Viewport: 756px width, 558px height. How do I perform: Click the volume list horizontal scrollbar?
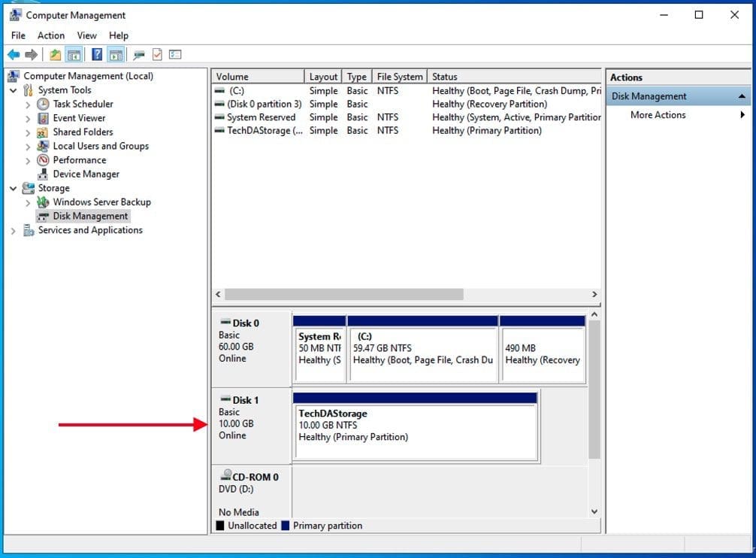click(x=343, y=295)
